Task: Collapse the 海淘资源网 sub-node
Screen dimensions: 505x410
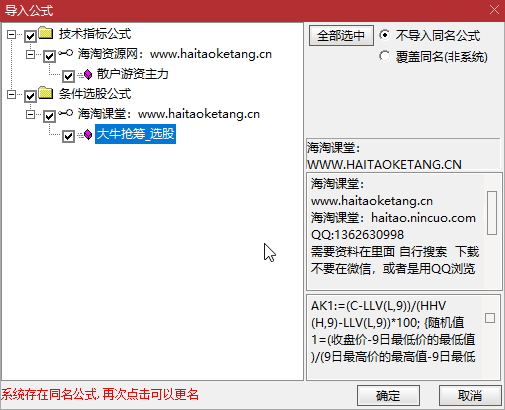Action: pyautogui.click(x=30, y=54)
